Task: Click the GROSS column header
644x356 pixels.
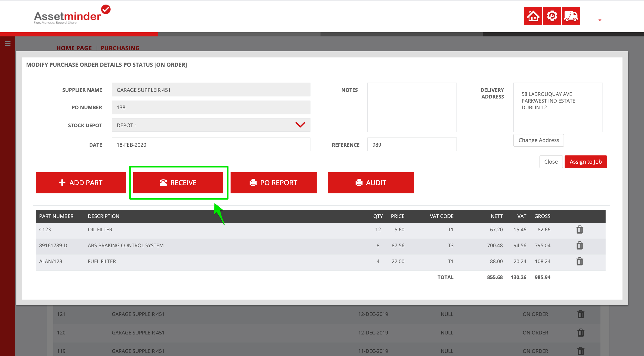Action: (x=542, y=216)
